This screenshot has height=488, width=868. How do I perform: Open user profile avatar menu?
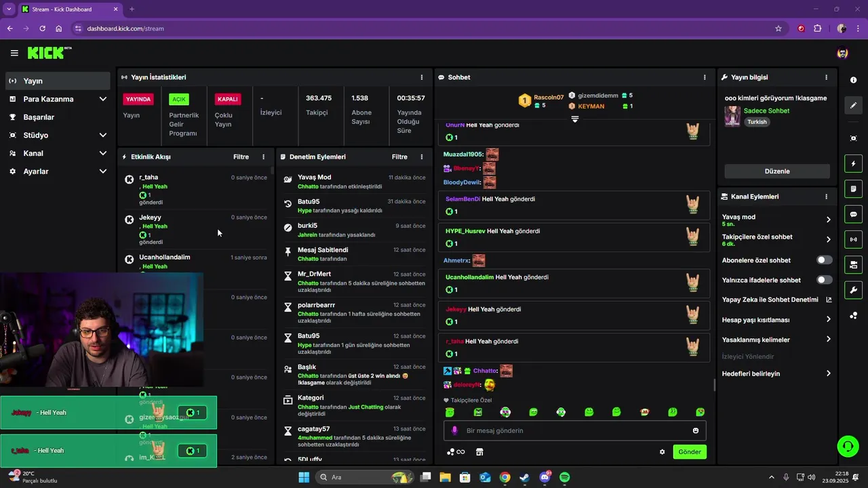[842, 53]
